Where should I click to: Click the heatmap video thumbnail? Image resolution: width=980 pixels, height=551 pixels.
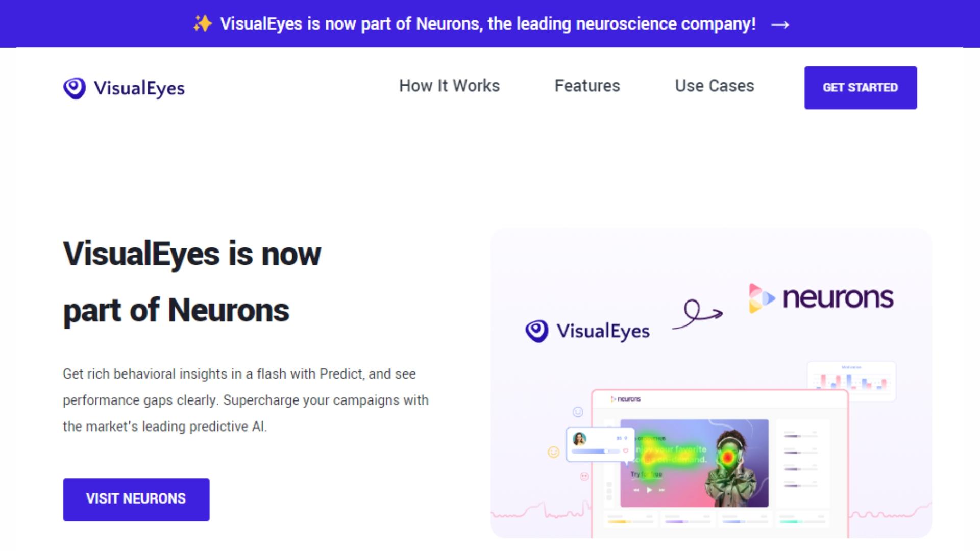(x=694, y=463)
